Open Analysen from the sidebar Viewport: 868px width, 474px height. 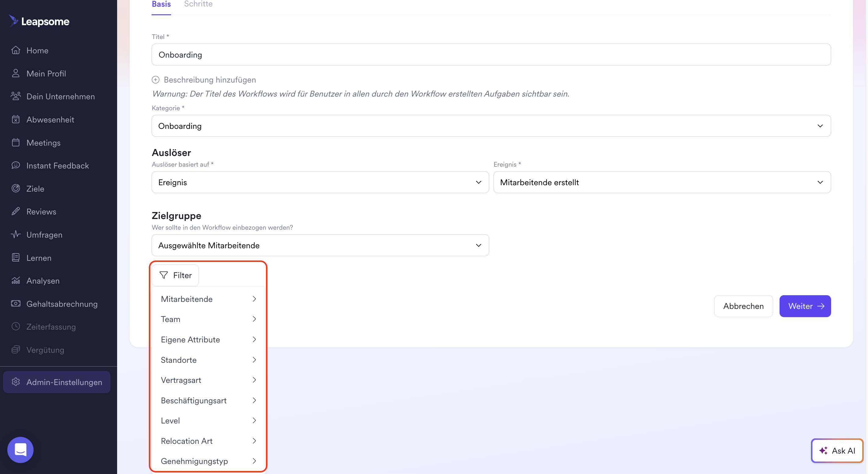[x=43, y=281]
